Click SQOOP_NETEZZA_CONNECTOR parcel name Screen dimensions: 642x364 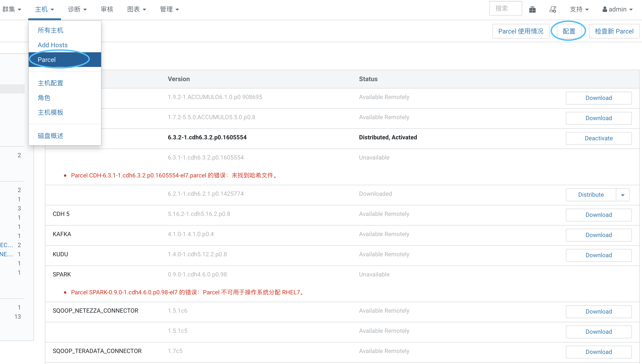click(x=96, y=311)
